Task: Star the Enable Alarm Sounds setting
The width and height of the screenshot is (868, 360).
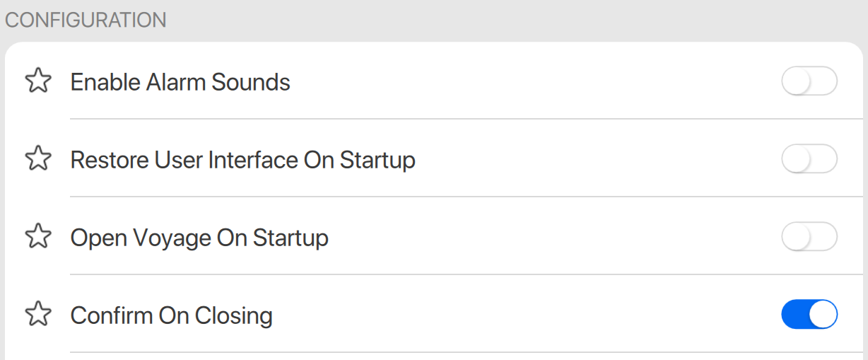Action: (38, 81)
